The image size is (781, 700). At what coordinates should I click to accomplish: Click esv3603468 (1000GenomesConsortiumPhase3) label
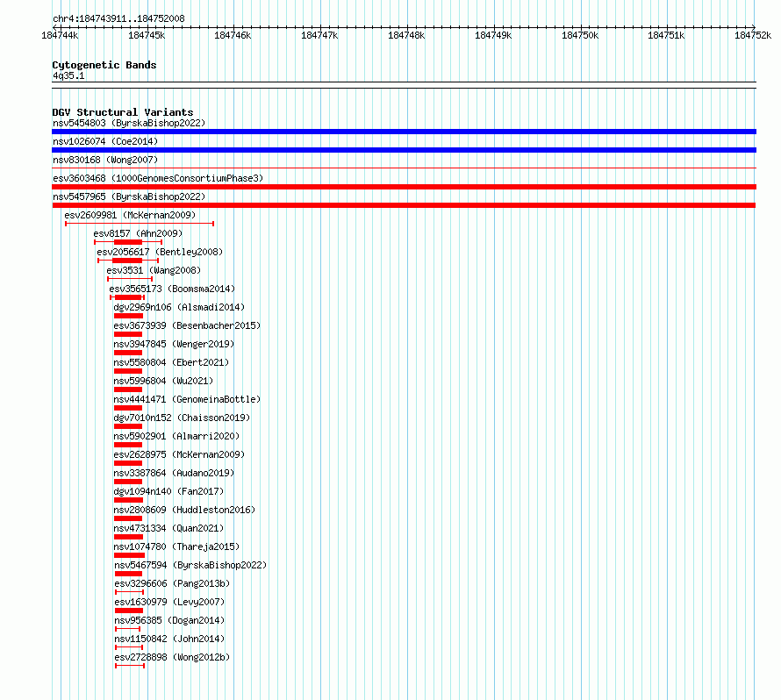point(158,178)
